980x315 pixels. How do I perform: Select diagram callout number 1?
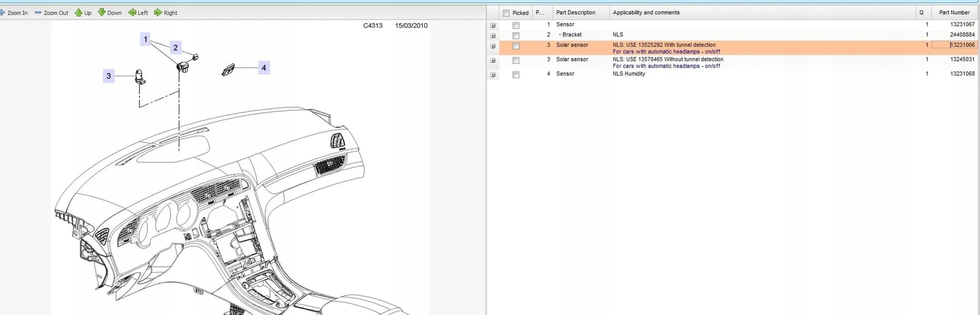pos(145,39)
